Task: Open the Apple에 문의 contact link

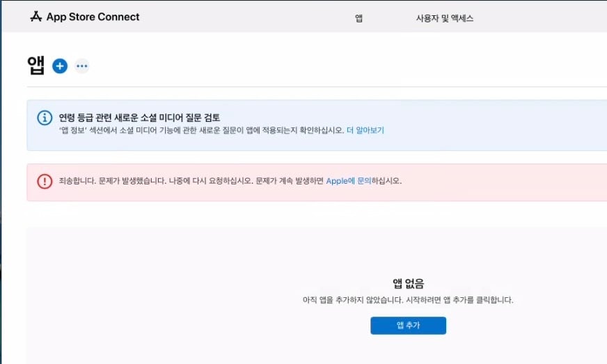Action: click(x=349, y=181)
